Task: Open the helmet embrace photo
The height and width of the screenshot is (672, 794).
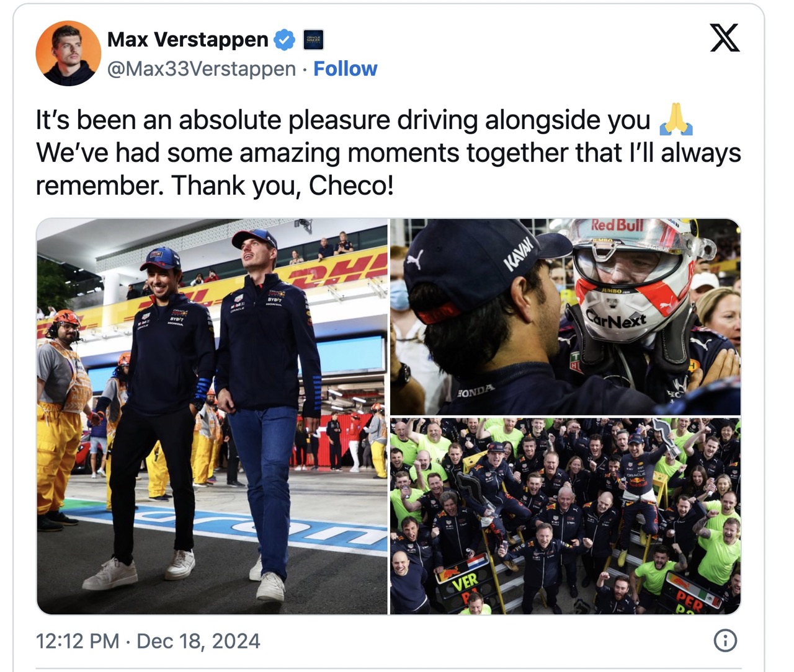Action: coord(565,316)
